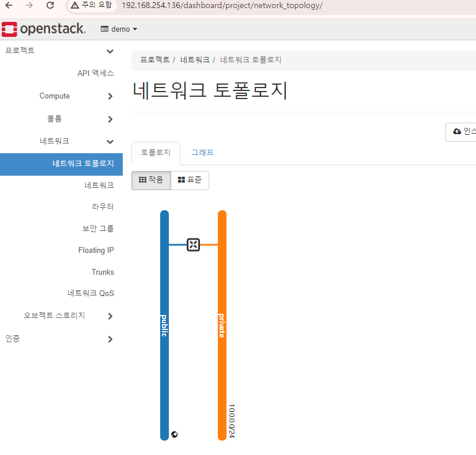Image resolution: width=476 pixels, height=455 pixels.
Task: Click the cloud icon on launch instance button
Action: point(457,131)
